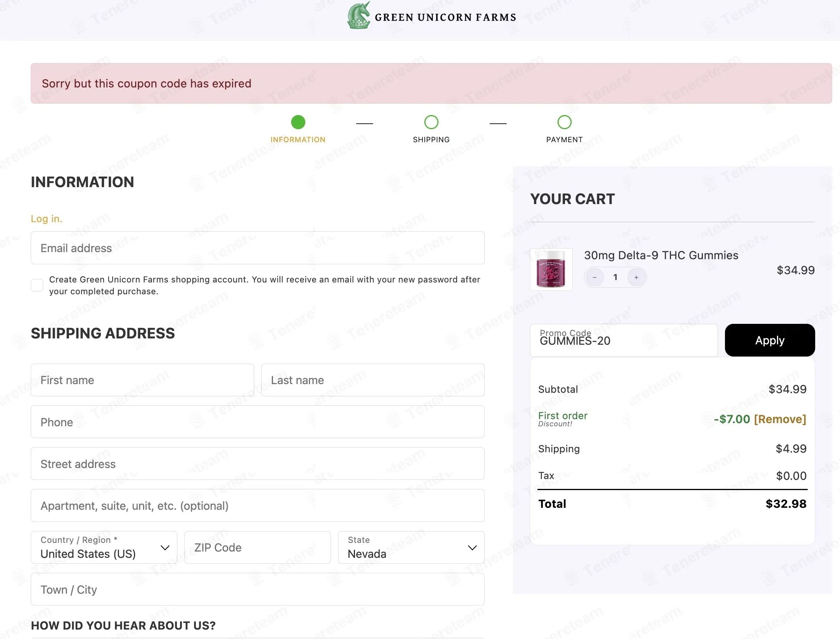Select the $4.99 shipping cost
Viewport: 840px width, 639px height.
pos(791,449)
